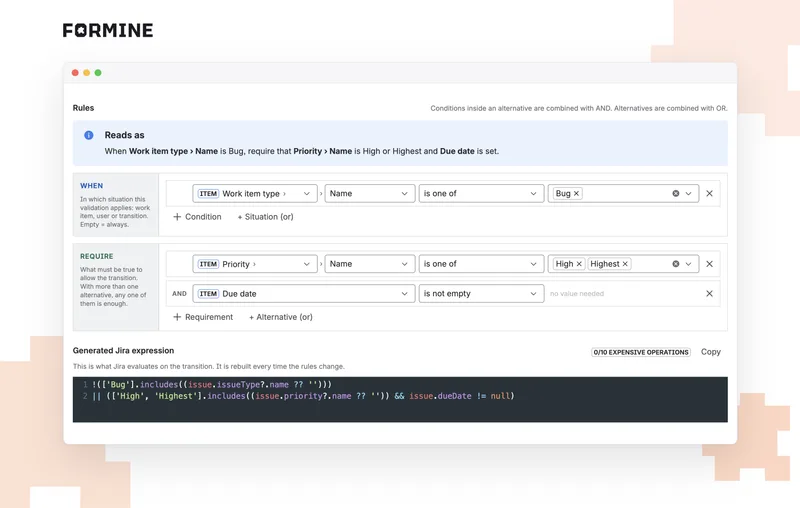Click the 0/10 Expensive Operations badge

coord(641,352)
